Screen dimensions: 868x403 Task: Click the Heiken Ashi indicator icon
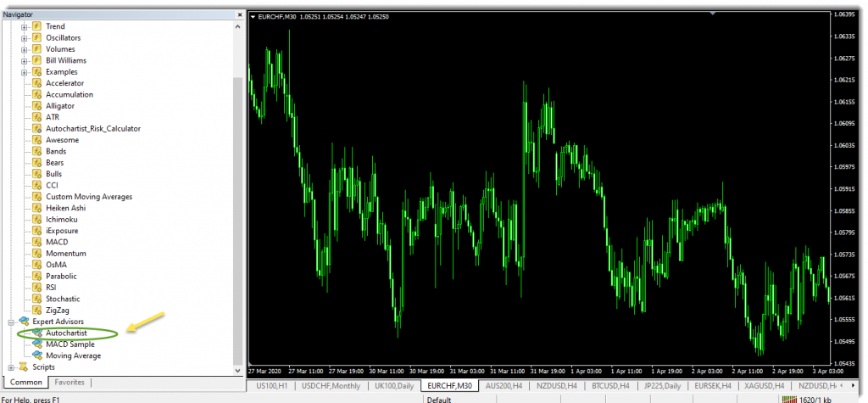pyautogui.click(x=36, y=208)
